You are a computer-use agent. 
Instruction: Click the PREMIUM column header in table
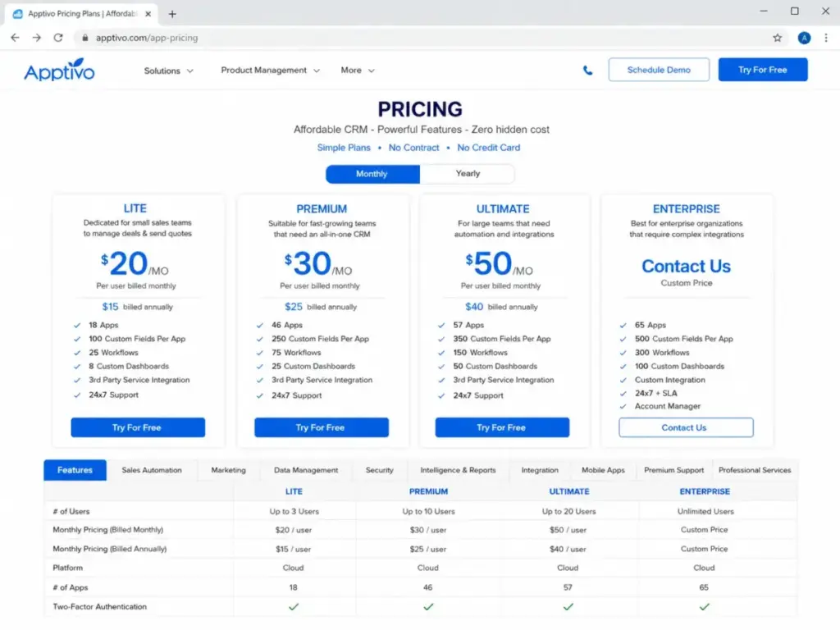428,491
